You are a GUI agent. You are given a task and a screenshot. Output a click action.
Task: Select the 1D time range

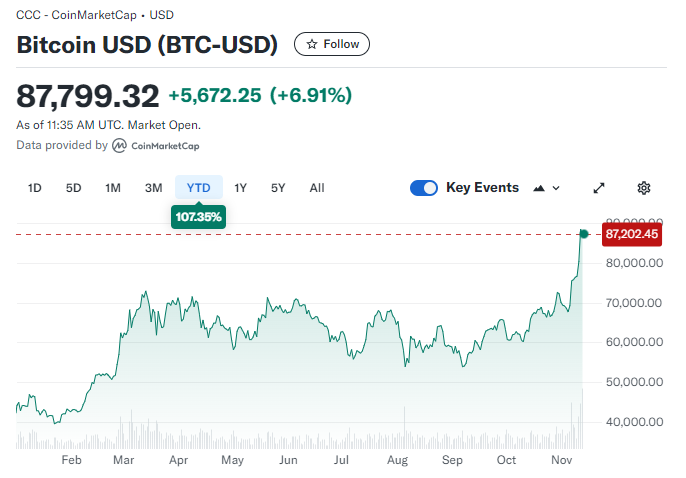pyautogui.click(x=35, y=188)
